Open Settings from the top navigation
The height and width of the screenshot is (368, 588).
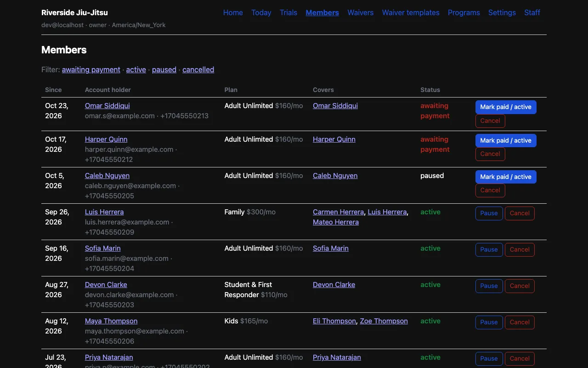click(x=502, y=13)
